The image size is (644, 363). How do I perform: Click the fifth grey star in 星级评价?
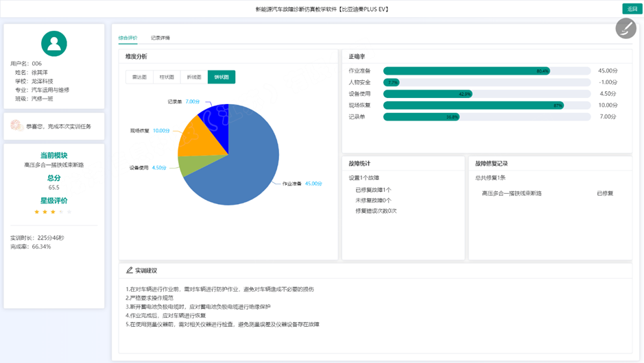point(69,212)
